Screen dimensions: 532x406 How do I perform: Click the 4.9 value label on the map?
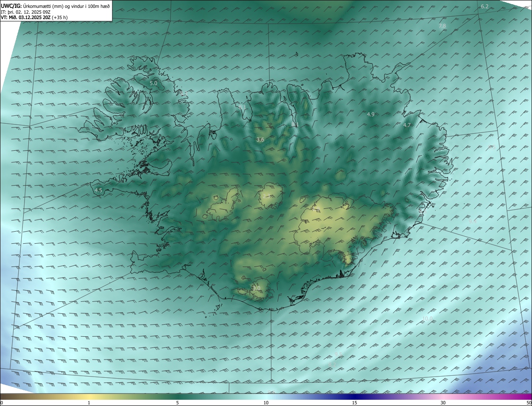(x=371, y=114)
